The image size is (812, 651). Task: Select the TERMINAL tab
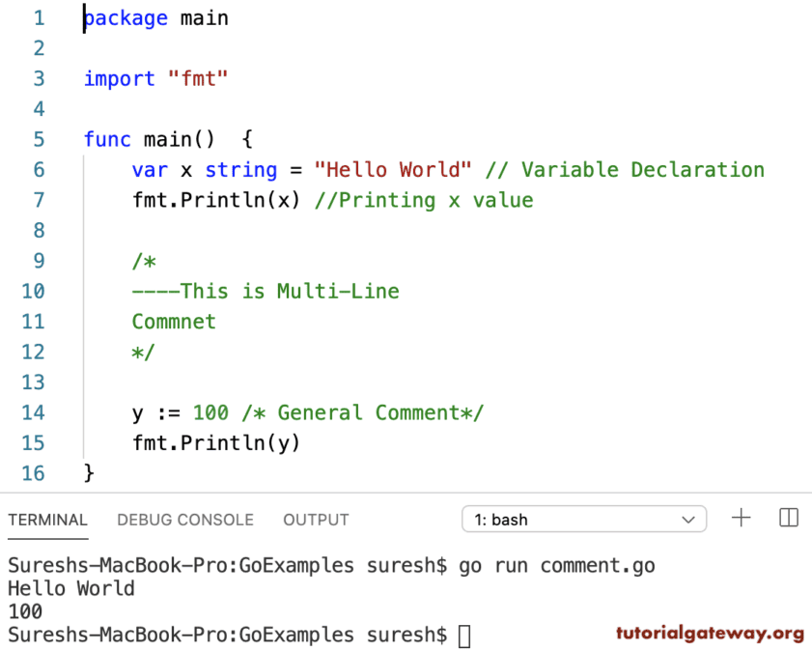coord(47,520)
